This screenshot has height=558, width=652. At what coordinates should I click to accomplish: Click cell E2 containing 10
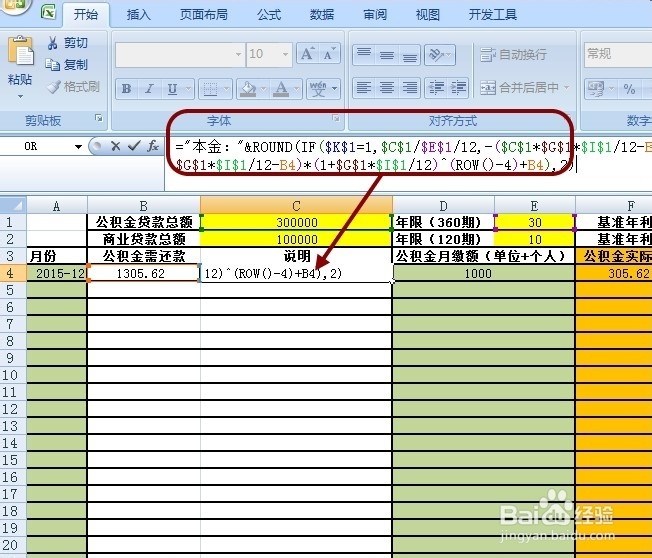535,239
